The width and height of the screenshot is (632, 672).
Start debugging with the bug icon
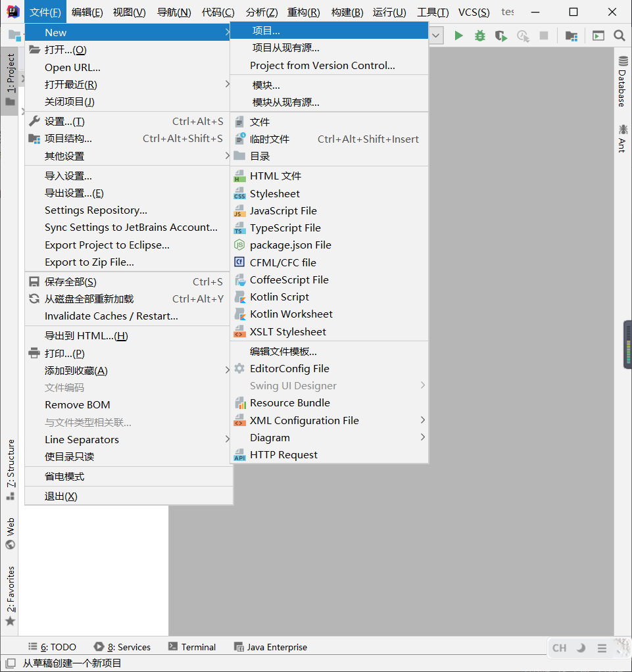point(481,36)
